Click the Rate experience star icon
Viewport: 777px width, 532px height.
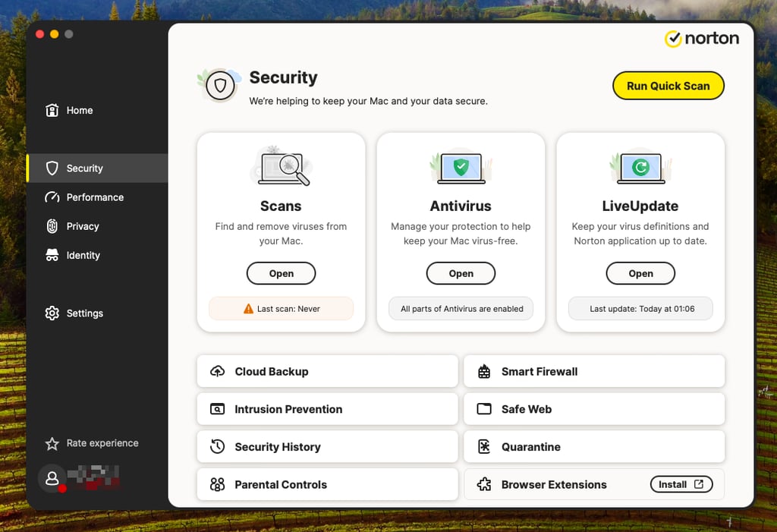click(52, 443)
